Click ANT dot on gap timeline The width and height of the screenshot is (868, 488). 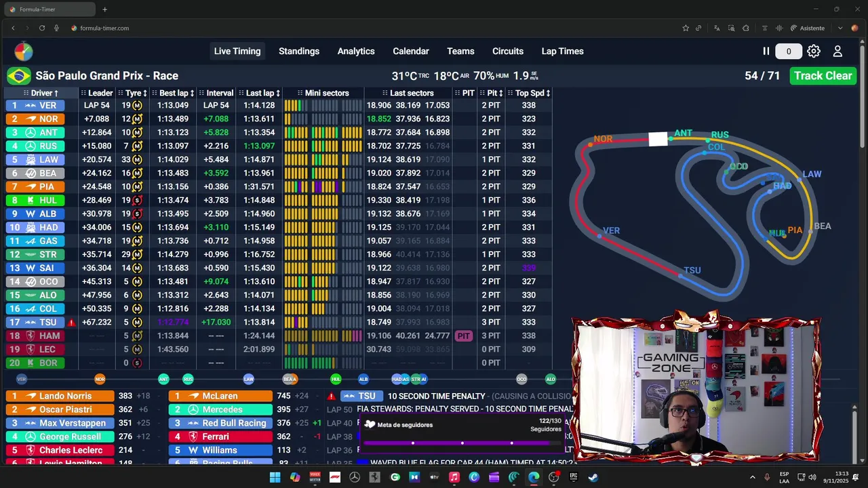163,379
